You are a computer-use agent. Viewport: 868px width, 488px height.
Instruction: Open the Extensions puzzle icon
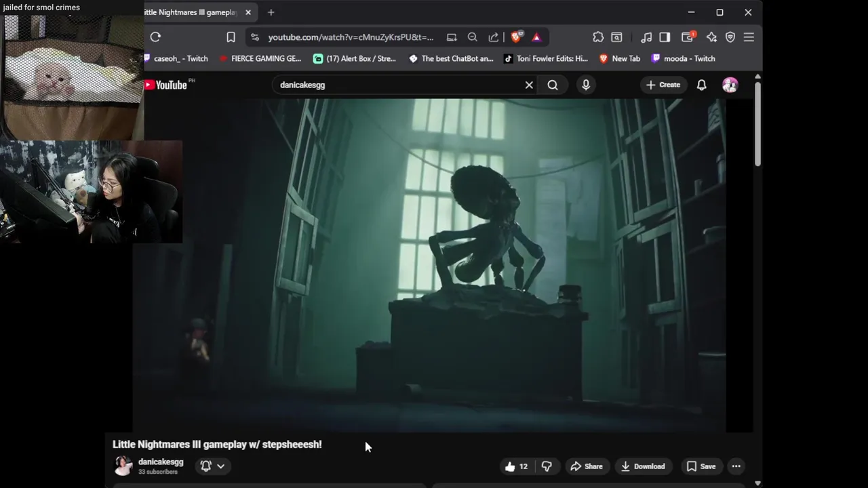[x=598, y=37]
